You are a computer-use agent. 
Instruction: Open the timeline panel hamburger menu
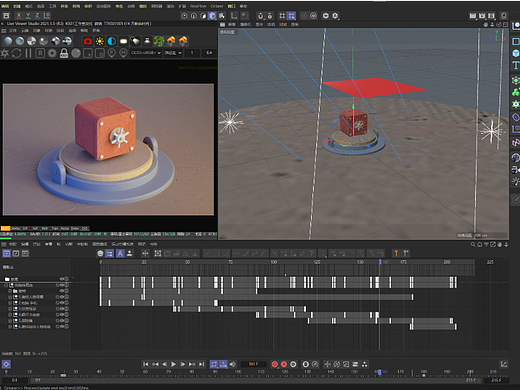(4, 244)
